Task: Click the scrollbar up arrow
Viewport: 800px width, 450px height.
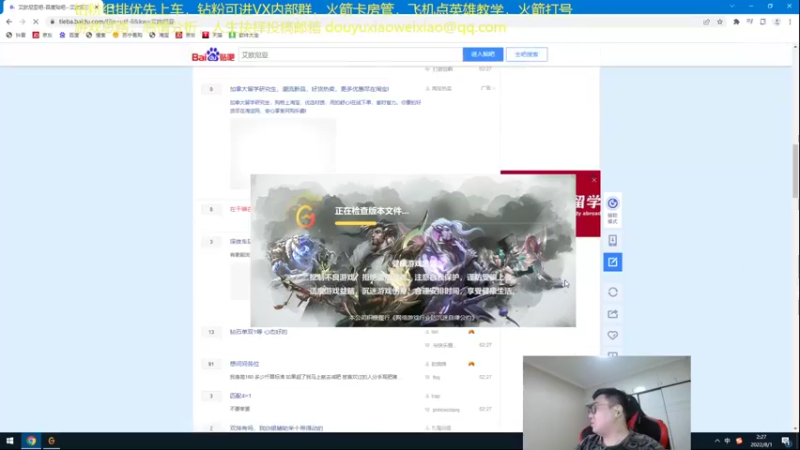Action: [795, 47]
